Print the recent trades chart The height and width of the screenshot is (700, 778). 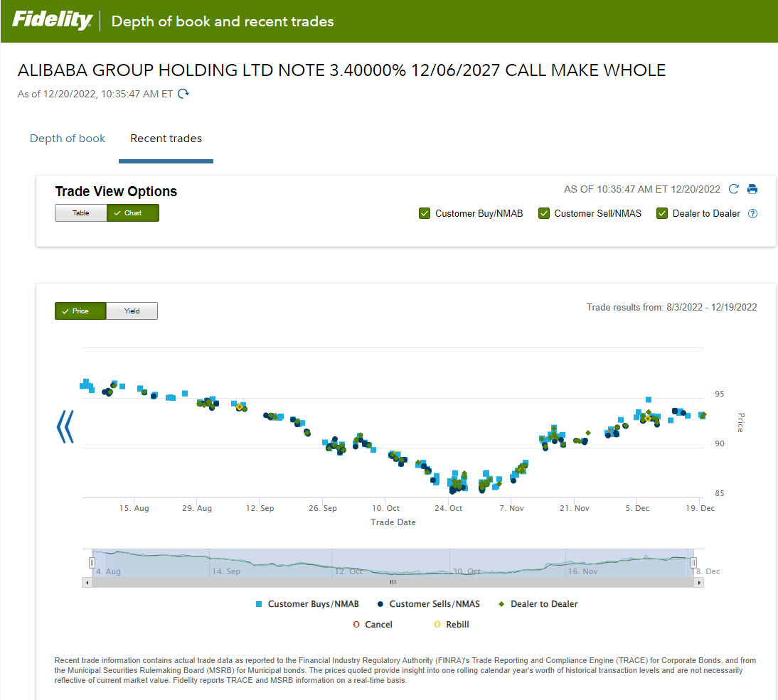click(x=752, y=189)
